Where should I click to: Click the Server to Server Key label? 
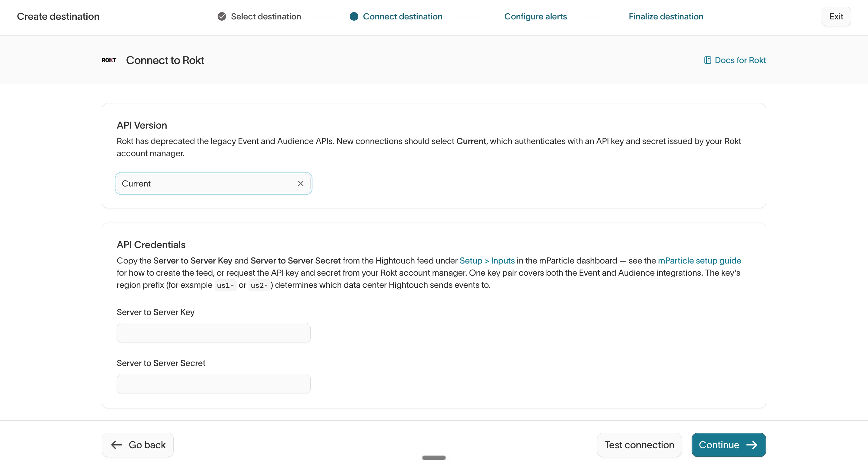pos(155,312)
